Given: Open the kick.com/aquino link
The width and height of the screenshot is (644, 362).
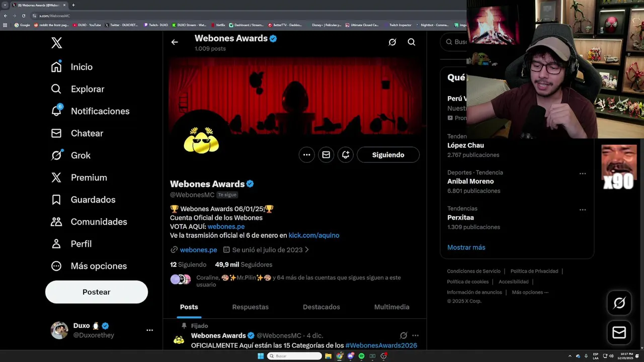Looking at the screenshot, I should [314, 235].
